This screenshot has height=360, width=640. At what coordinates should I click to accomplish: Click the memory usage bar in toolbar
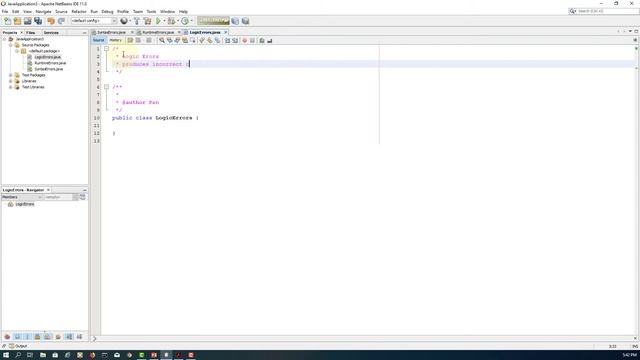(x=213, y=21)
